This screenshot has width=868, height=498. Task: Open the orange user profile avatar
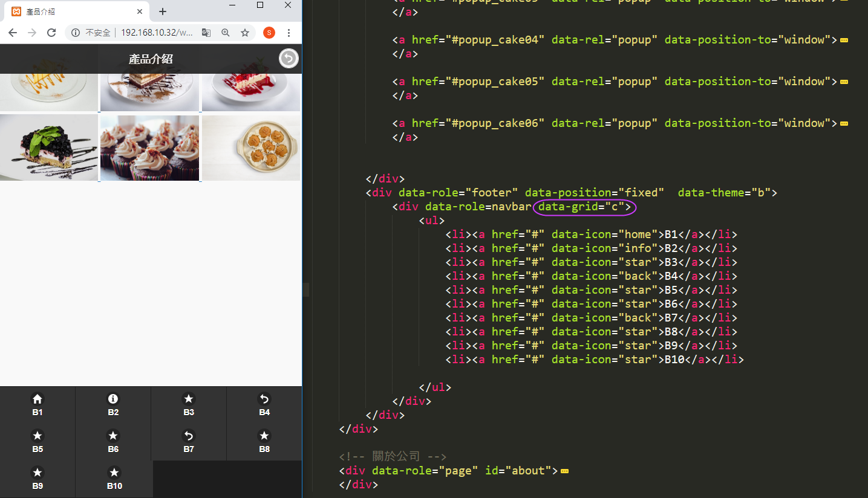pyautogui.click(x=269, y=33)
